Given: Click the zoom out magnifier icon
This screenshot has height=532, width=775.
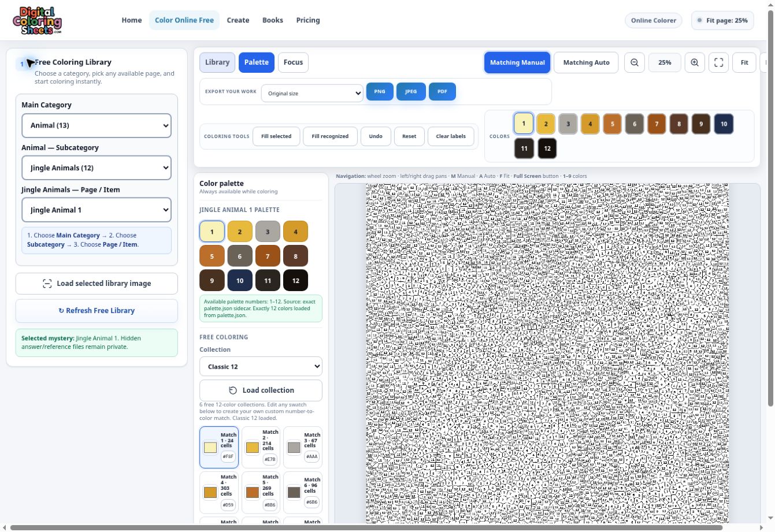Looking at the screenshot, I should pos(635,62).
